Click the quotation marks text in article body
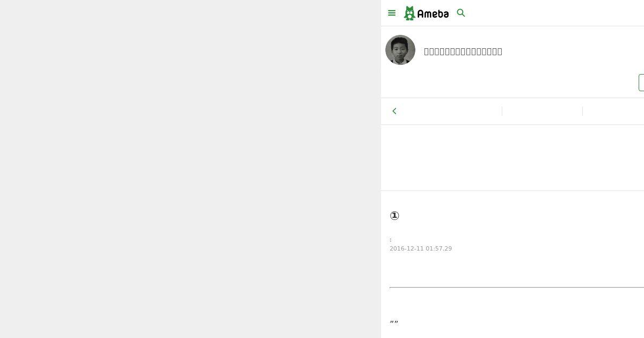 click(x=394, y=322)
